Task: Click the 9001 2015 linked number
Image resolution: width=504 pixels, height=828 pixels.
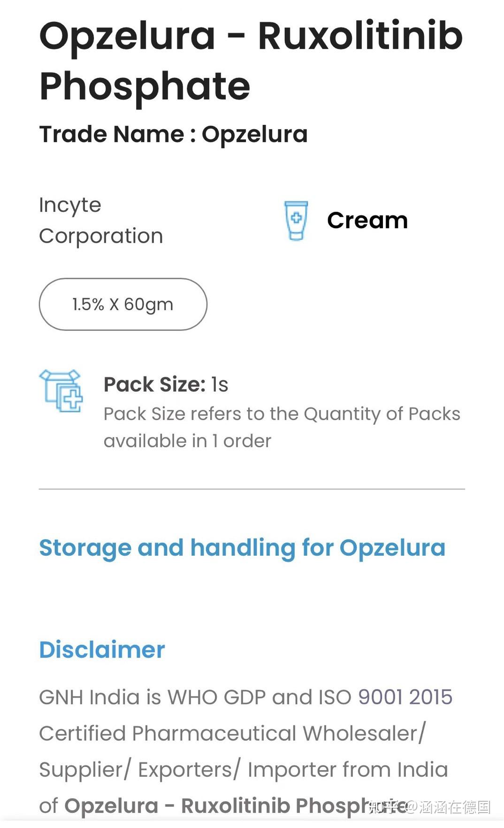Action: 405,697
